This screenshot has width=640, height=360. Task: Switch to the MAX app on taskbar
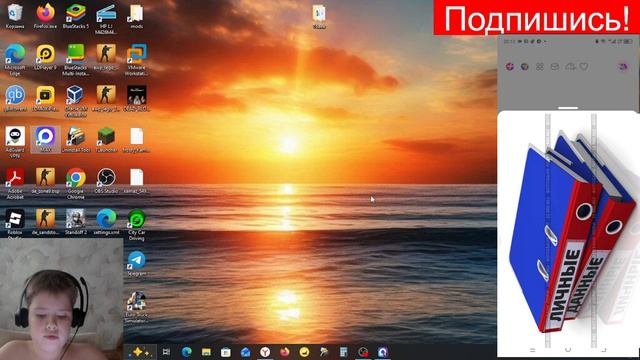point(382,352)
